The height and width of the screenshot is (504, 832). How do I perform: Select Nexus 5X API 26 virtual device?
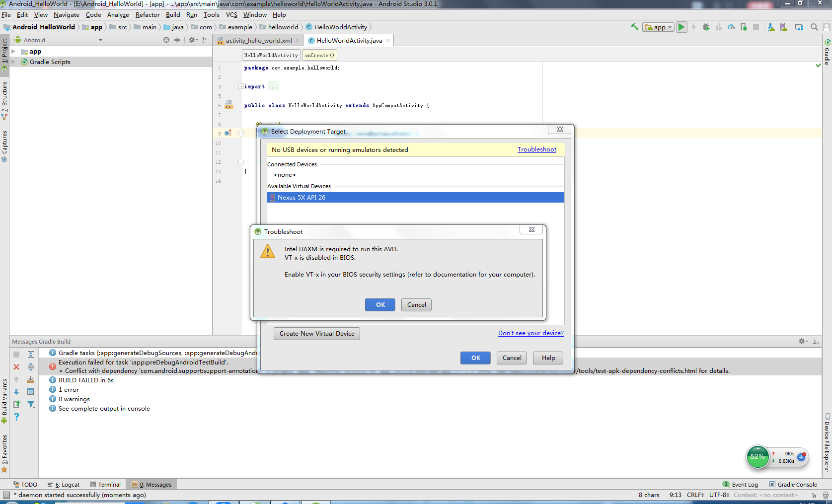point(416,198)
